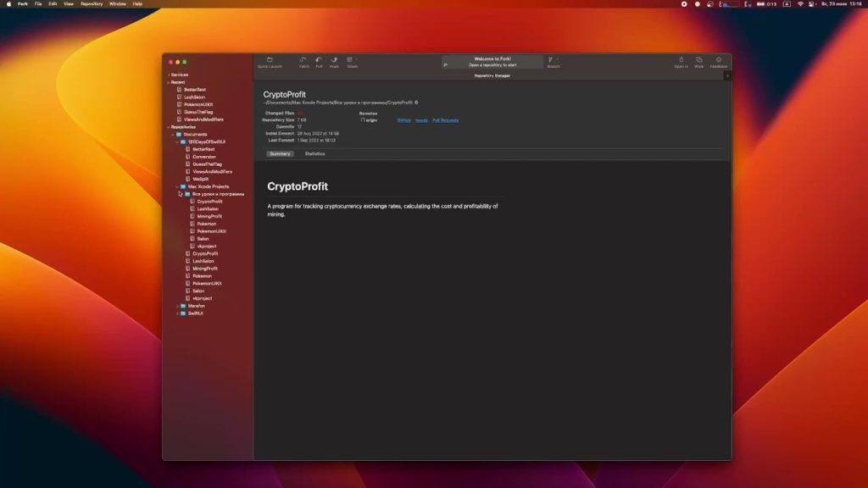Image resolution: width=868 pixels, height=488 pixels.
Task: Collapse the Recent section in sidebar
Action: [168, 82]
